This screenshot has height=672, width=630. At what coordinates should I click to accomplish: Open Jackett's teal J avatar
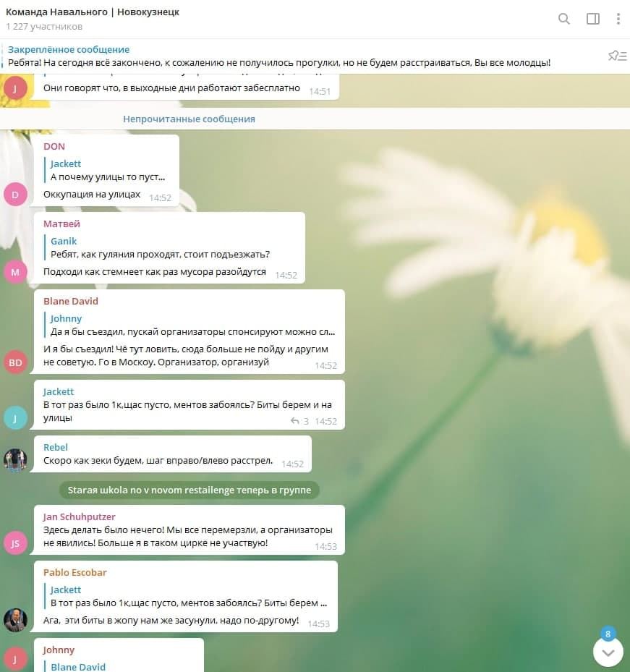coord(15,418)
